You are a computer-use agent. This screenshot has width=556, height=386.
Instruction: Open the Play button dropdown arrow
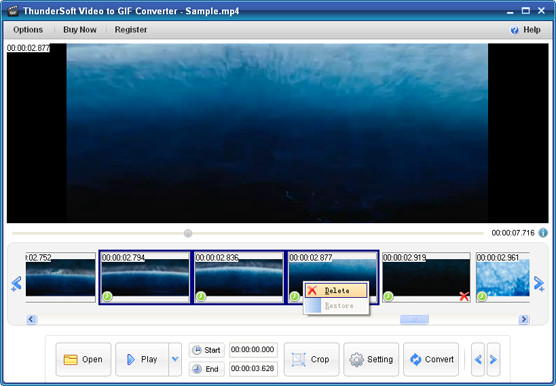(175, 359)
